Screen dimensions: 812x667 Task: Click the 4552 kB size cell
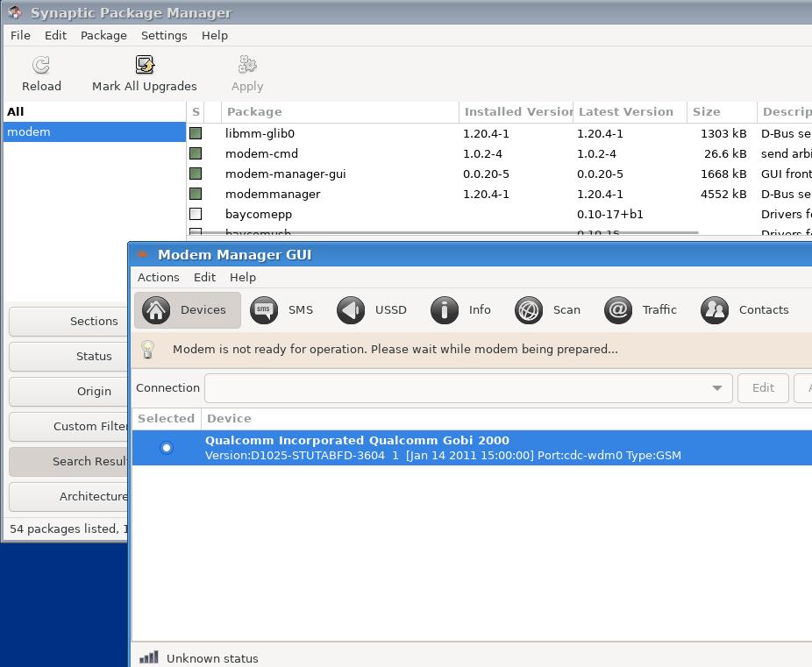click(x=723, y=194)
